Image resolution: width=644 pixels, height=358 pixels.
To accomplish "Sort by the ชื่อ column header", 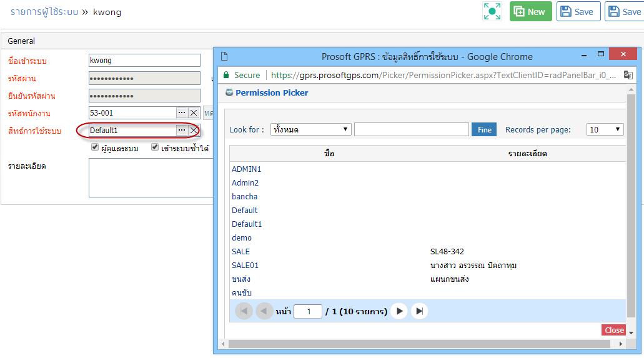I will (329, 153).
